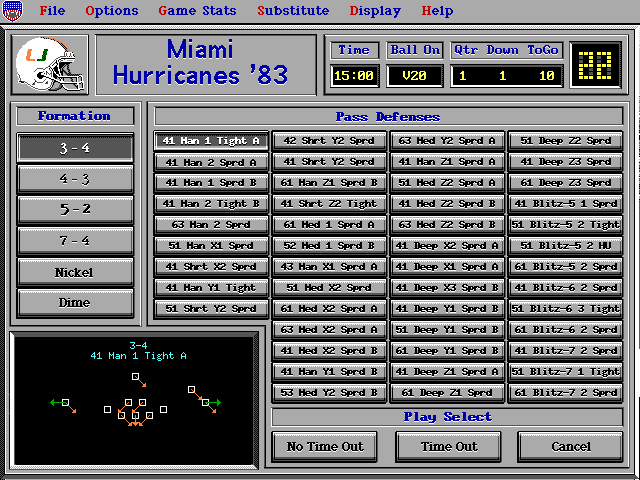Pick 41 Shrt Z2 Tight defense
Image resolution: width=640 pixels, height=480 pixels.
pos(329,204)
